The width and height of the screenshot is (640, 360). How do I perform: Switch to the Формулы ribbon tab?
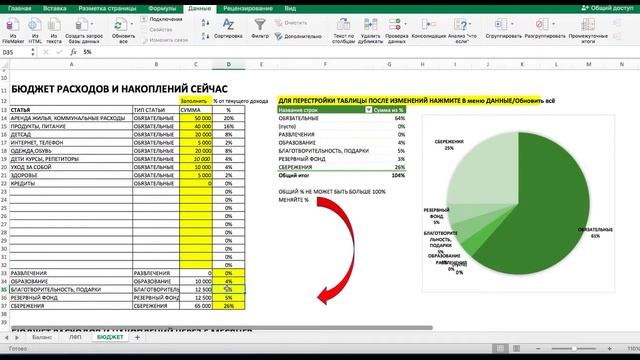click(x=162, y=8)
